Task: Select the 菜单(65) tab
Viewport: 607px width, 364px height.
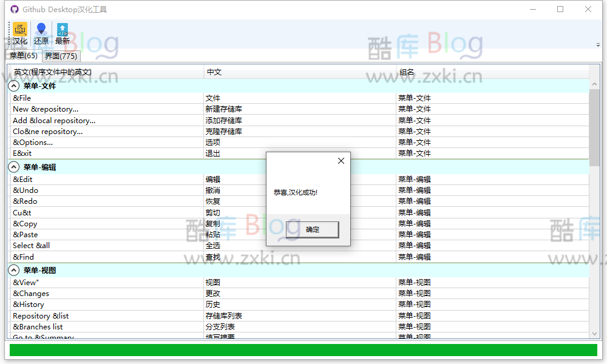Action: (23, 55)
